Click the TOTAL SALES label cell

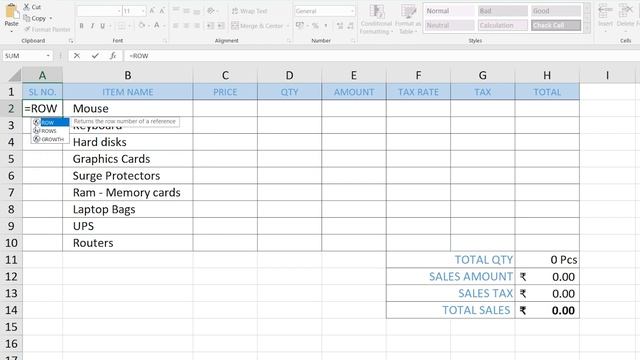(x=451, y=310)
